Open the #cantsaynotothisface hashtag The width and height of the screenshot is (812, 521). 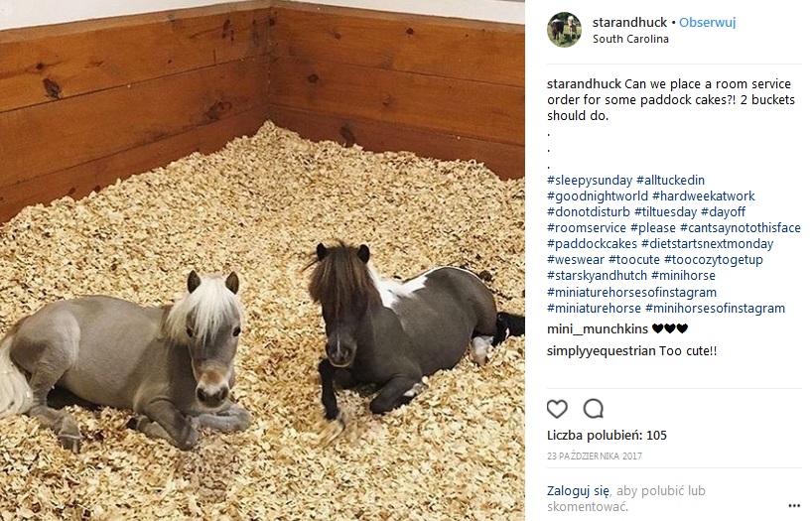(740, 228)
